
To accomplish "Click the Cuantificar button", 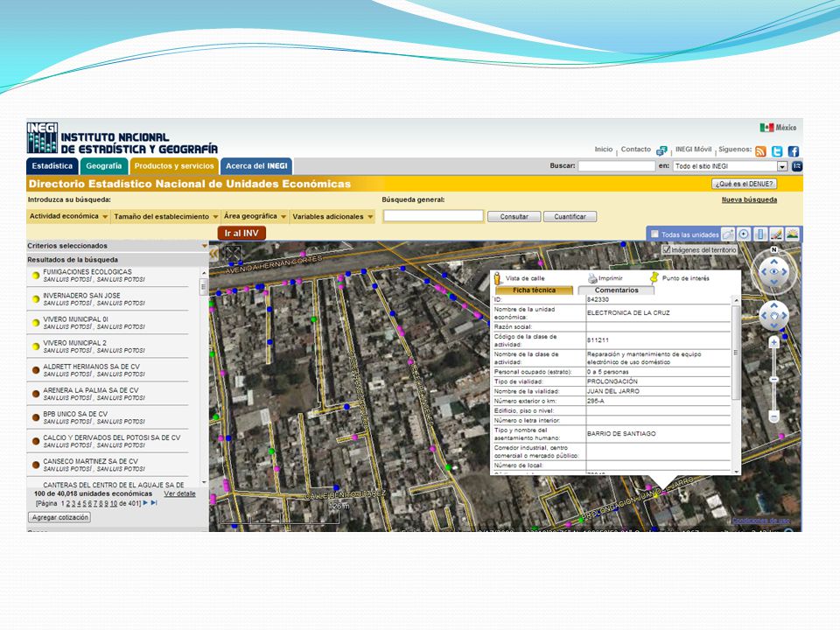I will [570, 216].
